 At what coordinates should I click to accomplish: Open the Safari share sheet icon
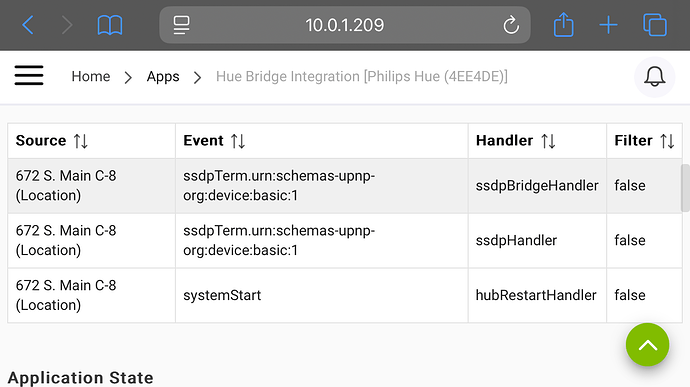[x=563, y=24]
